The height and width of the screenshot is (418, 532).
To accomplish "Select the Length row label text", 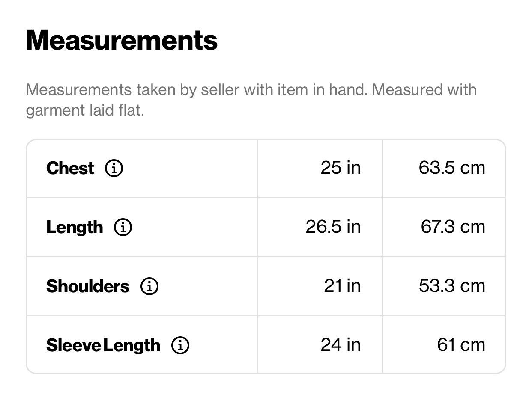I will tap(75, 228).
